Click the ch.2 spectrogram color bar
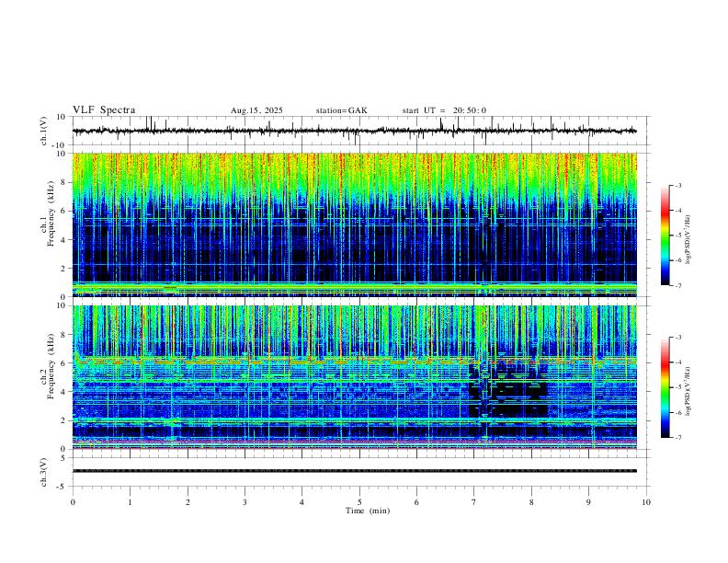Viewport: 728px width, 563px height. tap(665, 387)
